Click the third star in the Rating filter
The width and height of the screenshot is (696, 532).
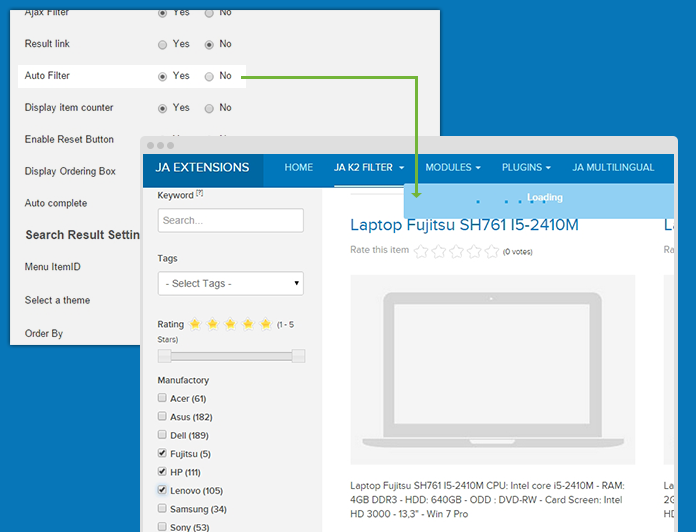(230, 324)
